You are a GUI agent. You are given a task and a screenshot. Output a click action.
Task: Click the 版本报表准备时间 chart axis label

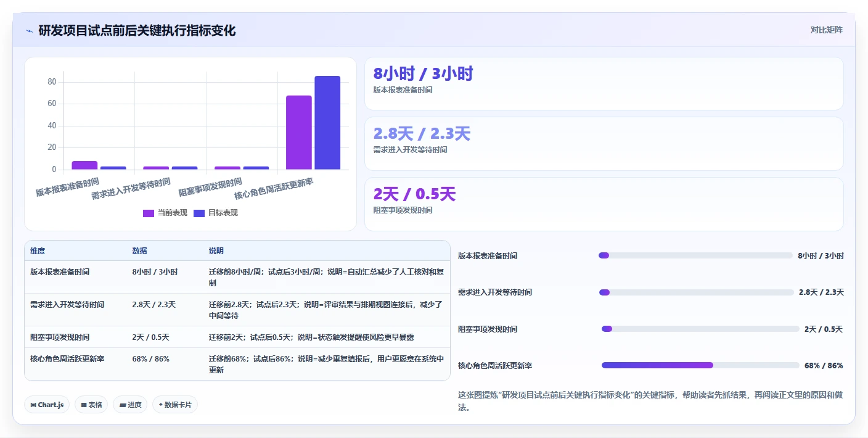[68, 188]
